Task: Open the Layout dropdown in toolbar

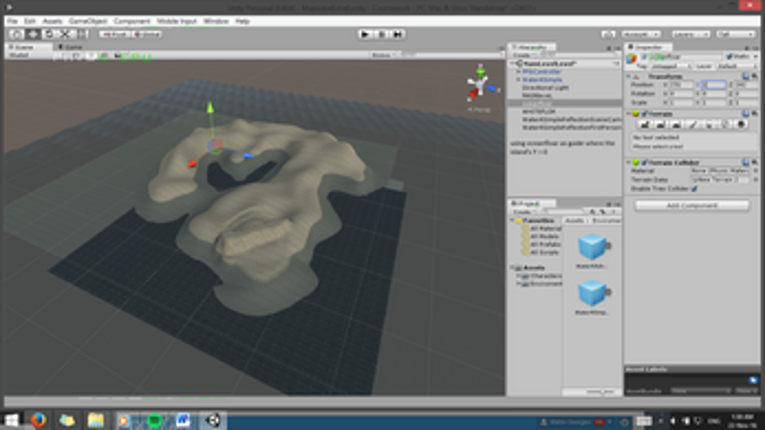Action: pyautogui.click(x=736, y=34)
